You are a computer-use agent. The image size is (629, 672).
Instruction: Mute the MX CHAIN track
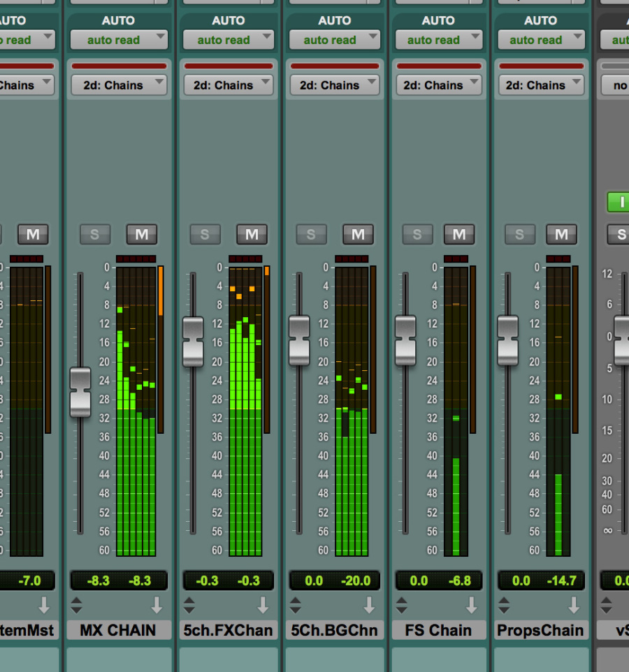142,235
